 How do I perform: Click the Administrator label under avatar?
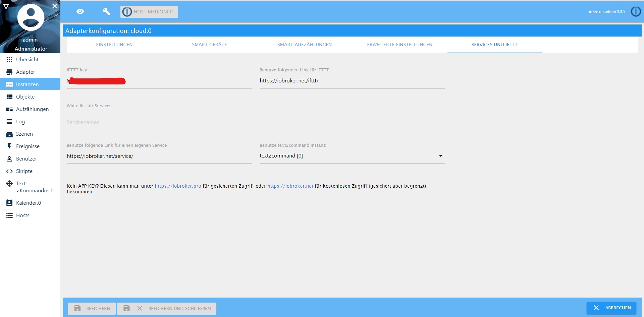31,49
